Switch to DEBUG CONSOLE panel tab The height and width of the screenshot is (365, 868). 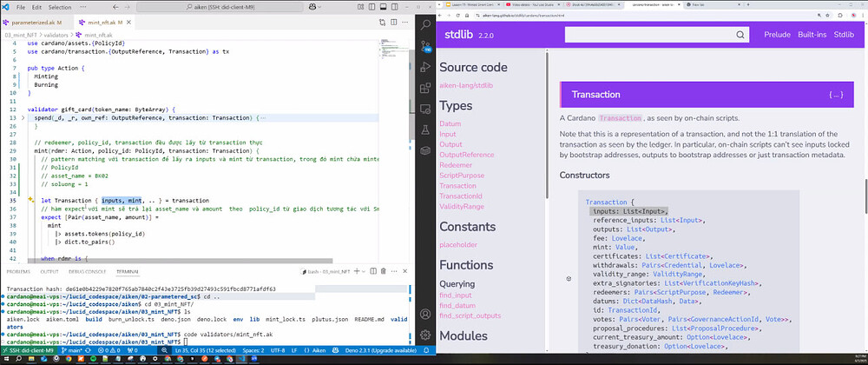[87, 271]
